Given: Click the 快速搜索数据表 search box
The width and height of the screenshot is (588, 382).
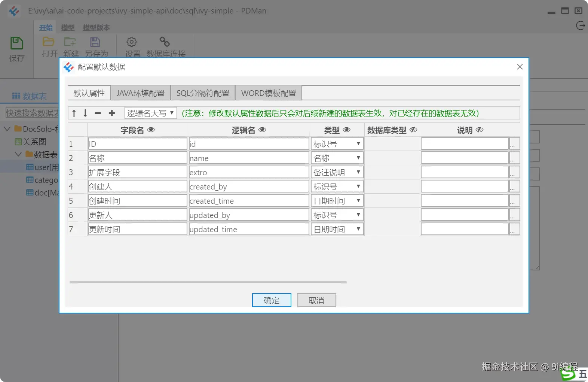Looking at the screenshot, I should [32, 113].
